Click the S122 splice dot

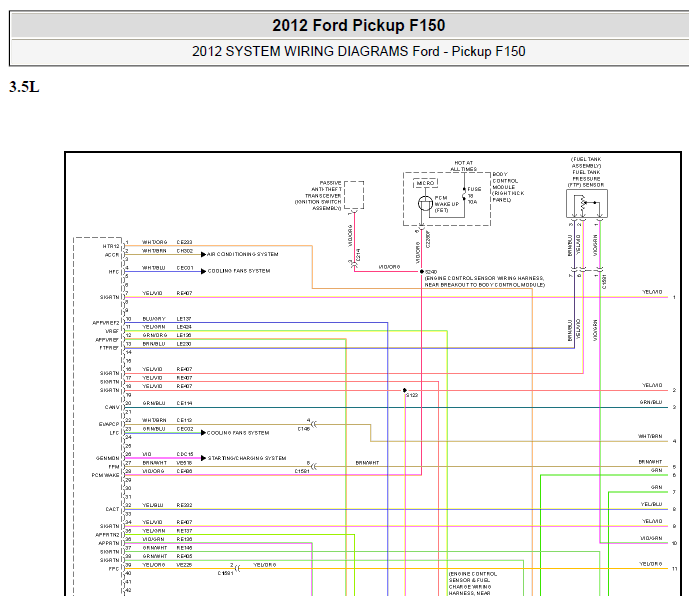coord(405,390)
